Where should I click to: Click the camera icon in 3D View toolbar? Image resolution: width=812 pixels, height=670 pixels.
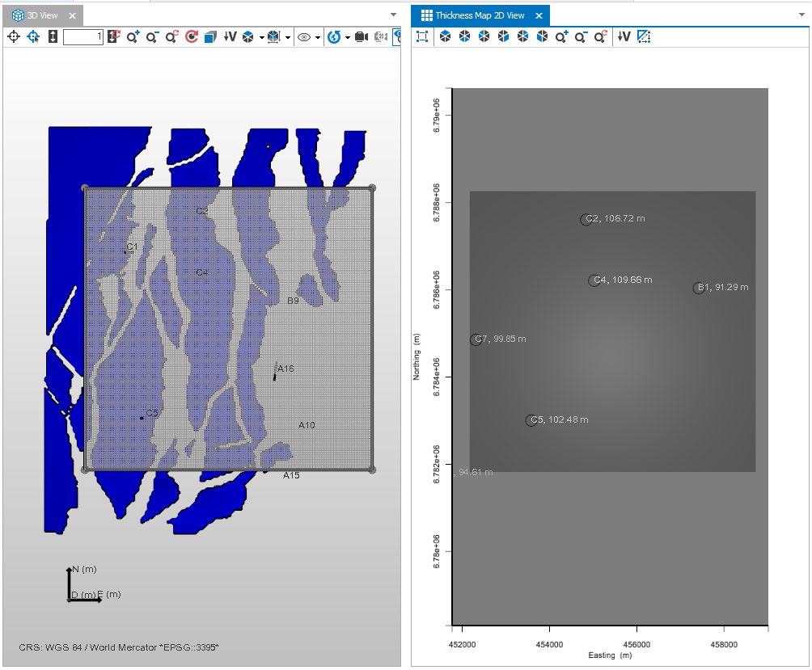click(x=362, y=36)
